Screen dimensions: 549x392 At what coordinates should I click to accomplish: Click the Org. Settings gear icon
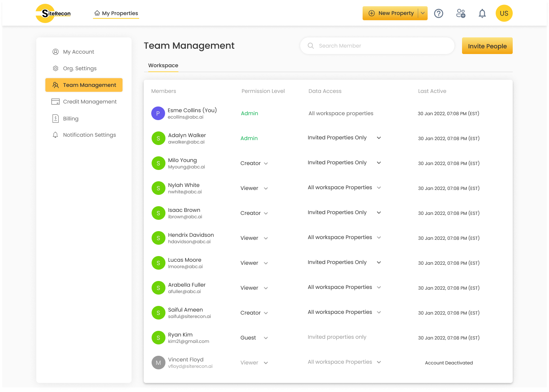56,68
